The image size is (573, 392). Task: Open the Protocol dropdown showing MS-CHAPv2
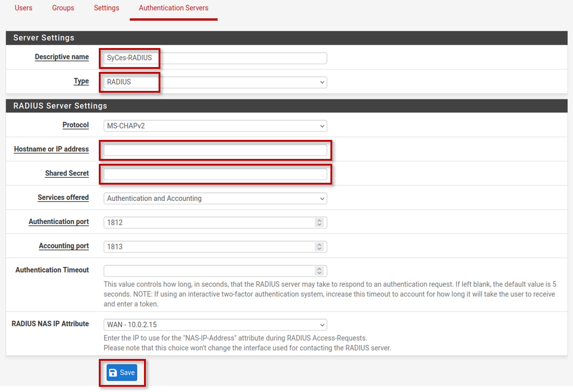pos(215,126)
